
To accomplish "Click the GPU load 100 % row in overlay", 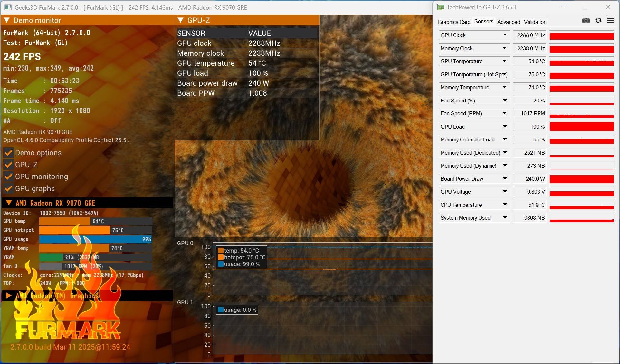I will click(247, 73).
